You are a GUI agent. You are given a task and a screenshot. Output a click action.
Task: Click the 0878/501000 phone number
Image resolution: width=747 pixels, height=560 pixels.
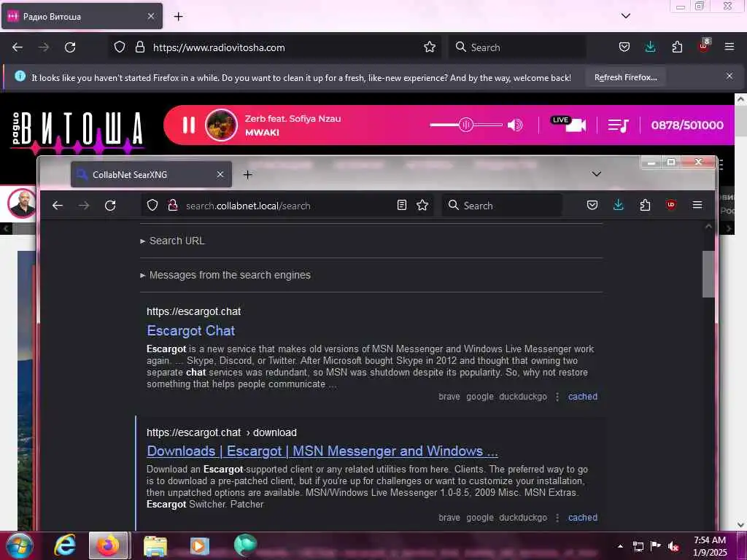(687, 125)
